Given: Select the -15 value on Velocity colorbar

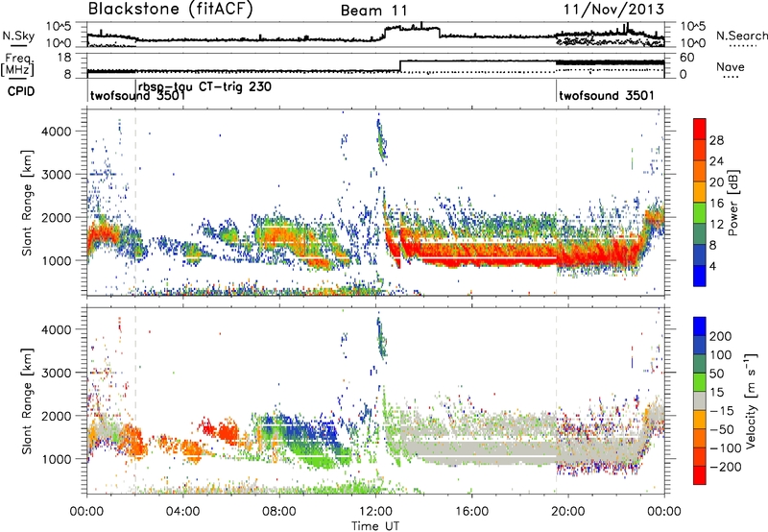Looking at the screenshot, I should (721, 410).
